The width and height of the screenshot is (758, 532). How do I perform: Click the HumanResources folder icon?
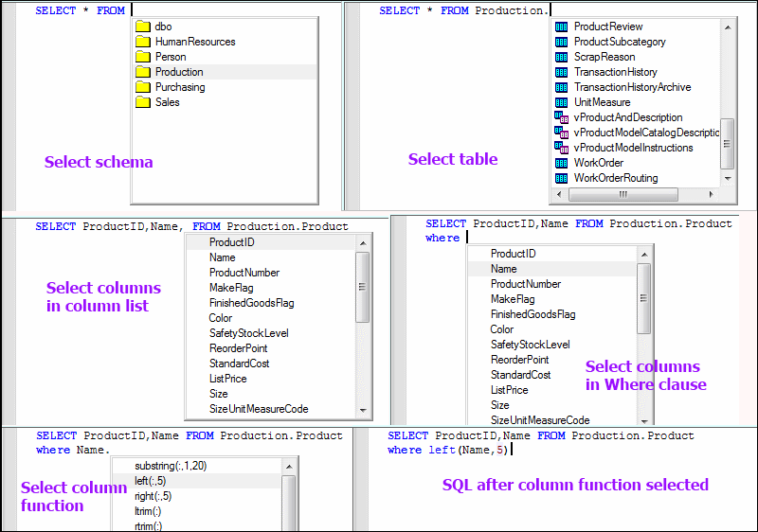click(143, 42)
